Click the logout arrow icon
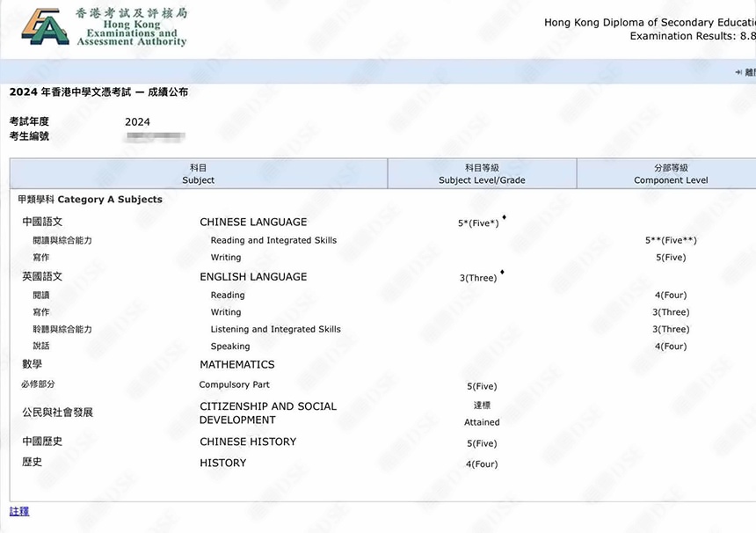This screenshot has width=756, height=533. click(x=738, y=72)
